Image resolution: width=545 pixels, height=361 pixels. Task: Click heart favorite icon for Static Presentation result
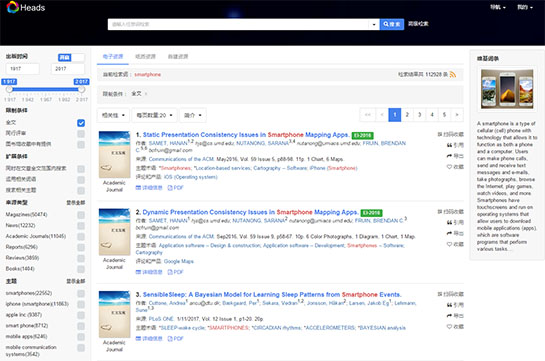coord(449,167)
